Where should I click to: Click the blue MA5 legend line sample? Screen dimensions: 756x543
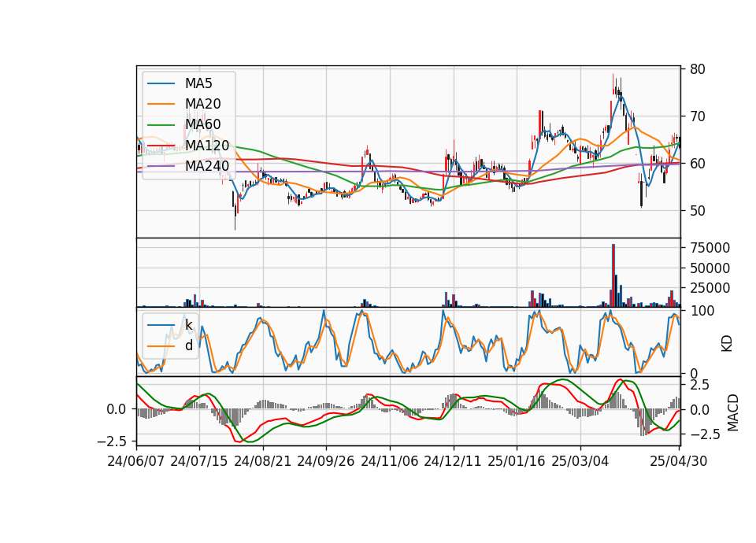point(161,84)
